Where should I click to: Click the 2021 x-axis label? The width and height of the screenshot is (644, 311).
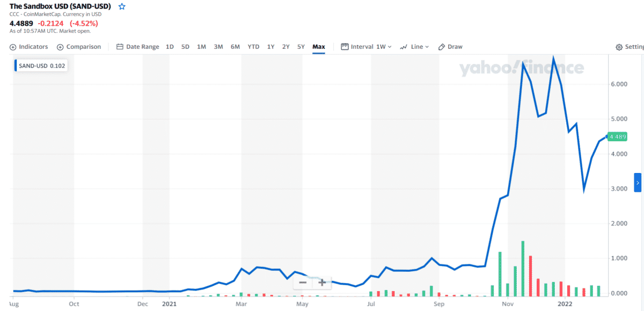click(x=169, y=304)
